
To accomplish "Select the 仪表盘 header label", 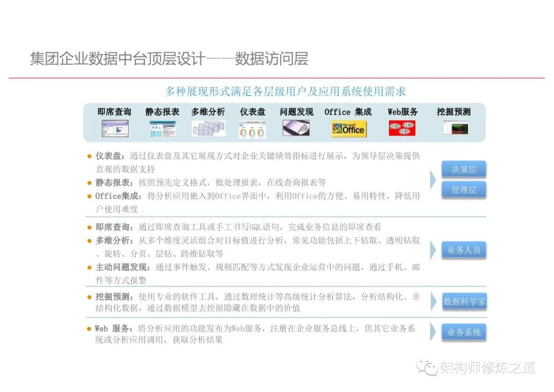I will [252, 112].
